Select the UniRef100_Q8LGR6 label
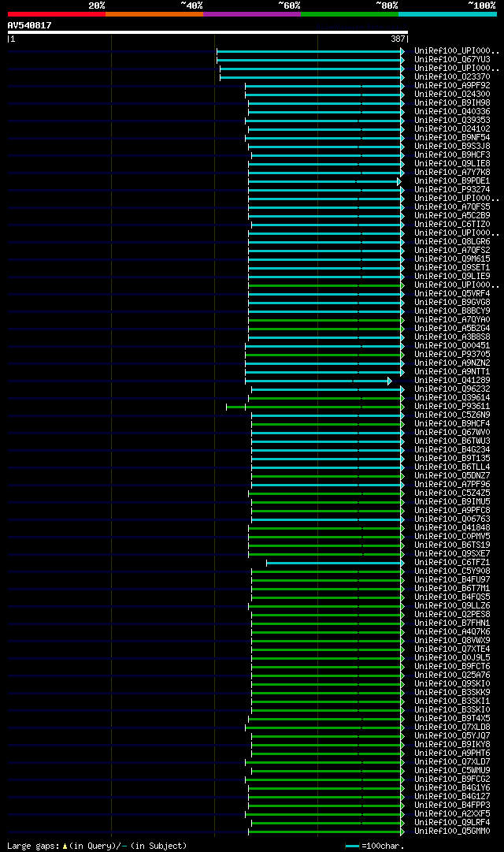504x852 pixels. tap(452, 242)
